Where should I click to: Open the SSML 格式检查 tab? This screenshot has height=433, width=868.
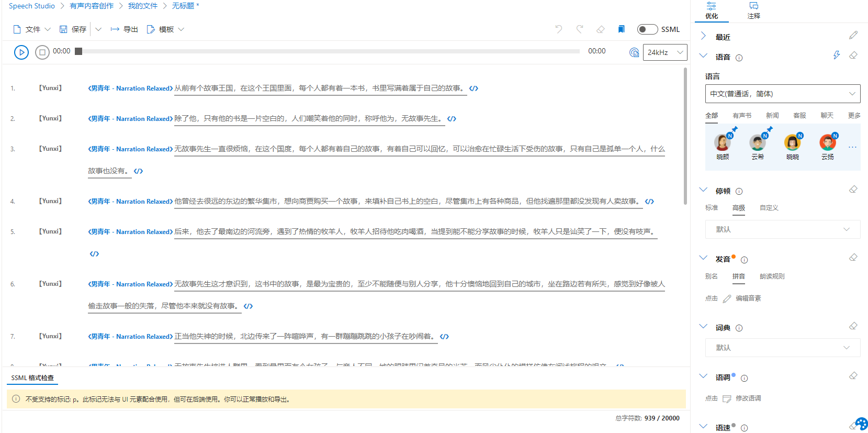tap(32, 378)
